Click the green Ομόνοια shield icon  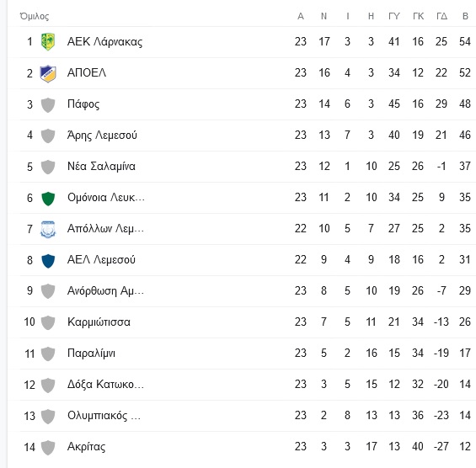click(x=48, y=198)
